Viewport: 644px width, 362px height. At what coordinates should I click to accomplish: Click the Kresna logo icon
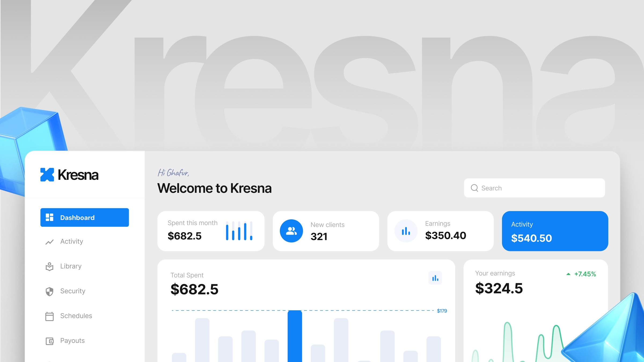tap(47, 175)
